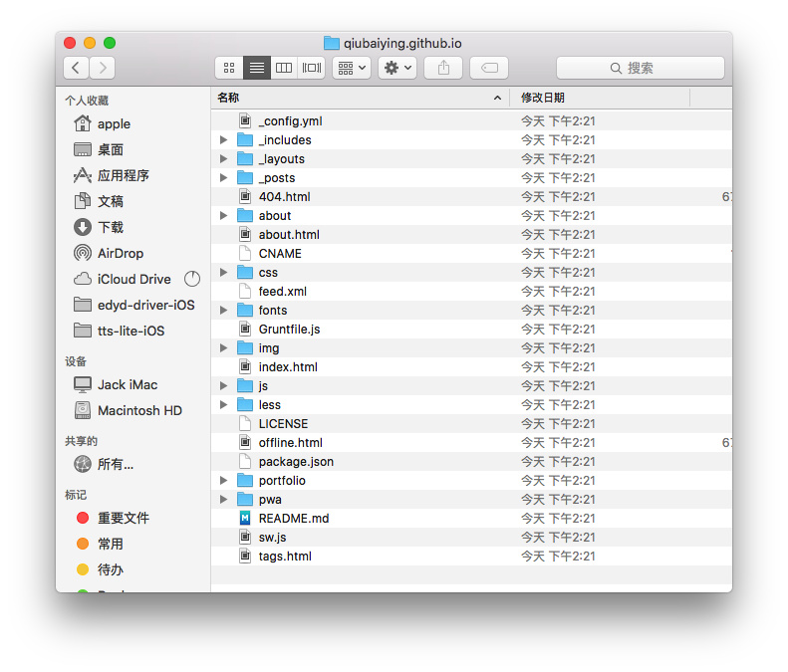
Task: Select the _config.yml file
Action: click(x=471, y=121)
